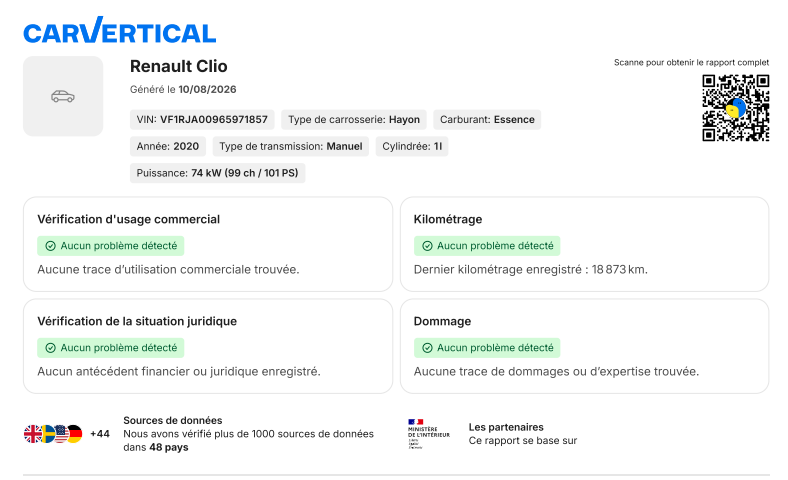Click the car placeholder thumbnail
788x480 pixels.
coord(63,96)
